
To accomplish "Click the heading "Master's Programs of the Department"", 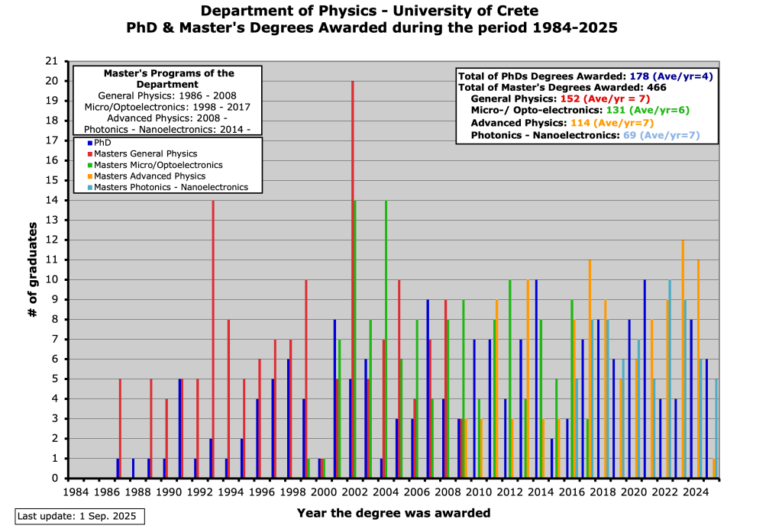I will click(168, 79).
